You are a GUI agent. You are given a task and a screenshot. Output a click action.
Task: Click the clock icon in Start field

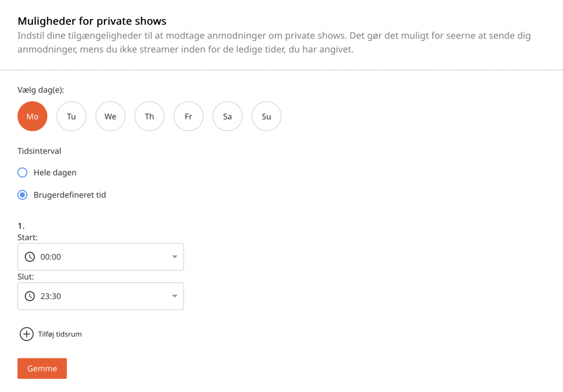[30, 257]
